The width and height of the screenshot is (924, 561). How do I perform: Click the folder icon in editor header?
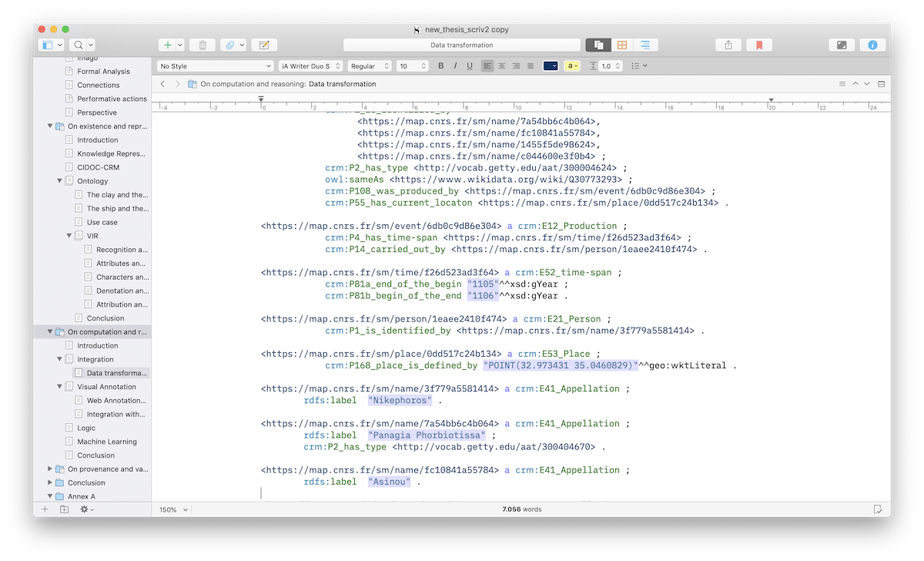coord(192,84)
